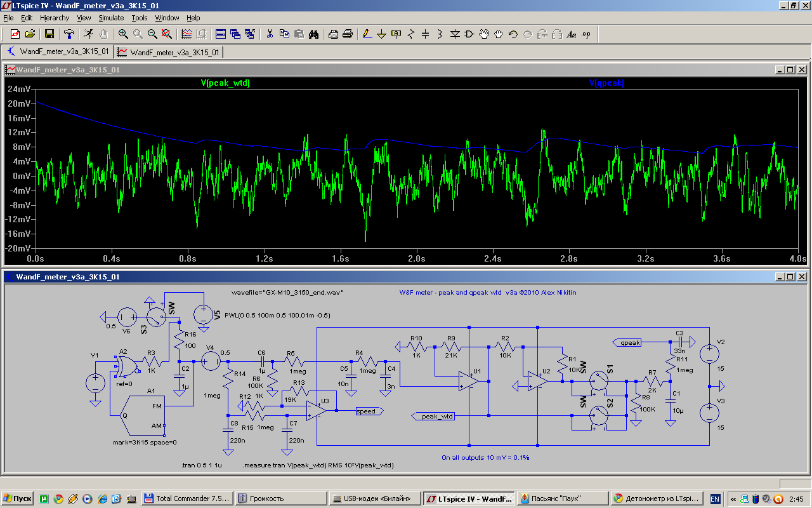Screen dimensions: 812x508
Task: Toggle the EN keyboard language indicator
Action: tap(715, 499)
